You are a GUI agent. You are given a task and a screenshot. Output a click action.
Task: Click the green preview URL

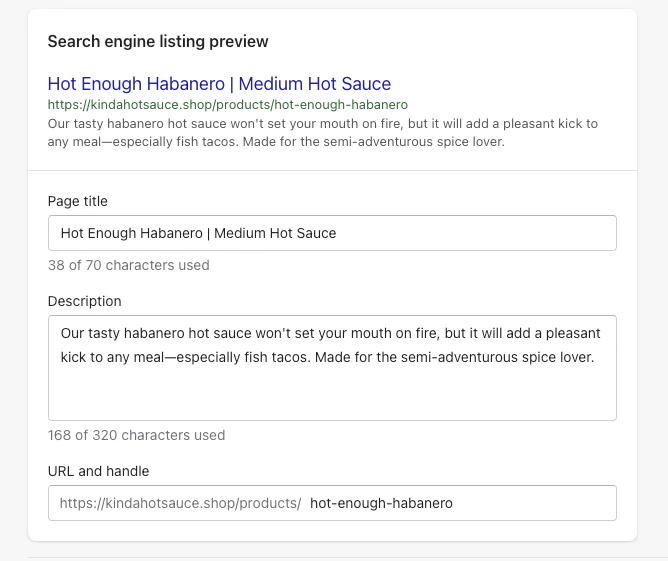pyautogui.click(x=227, y=104)
